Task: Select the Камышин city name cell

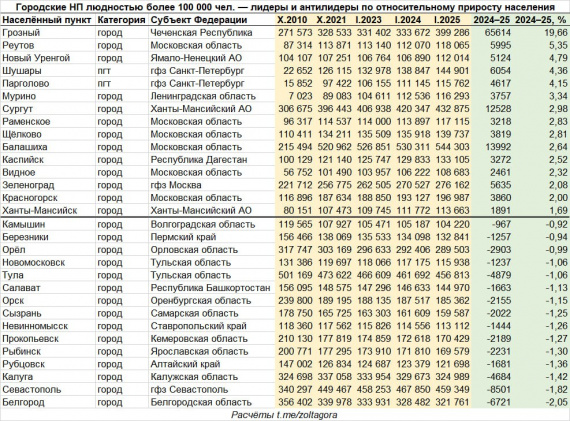Action: click(24, 224)
